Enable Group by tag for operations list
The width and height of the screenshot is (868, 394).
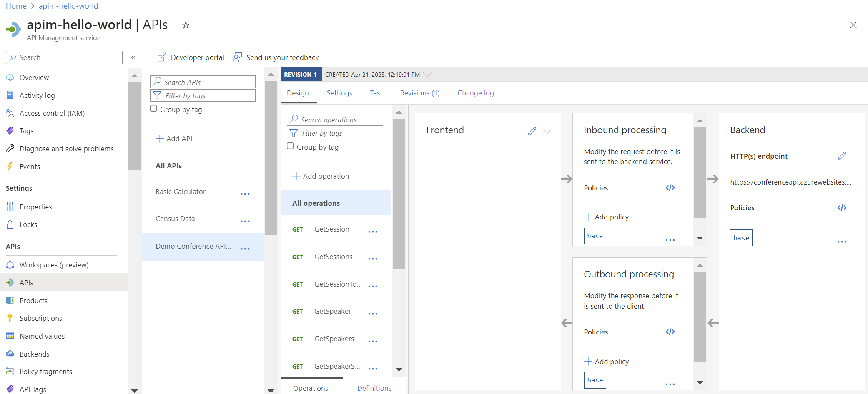[x=290, y=146]
